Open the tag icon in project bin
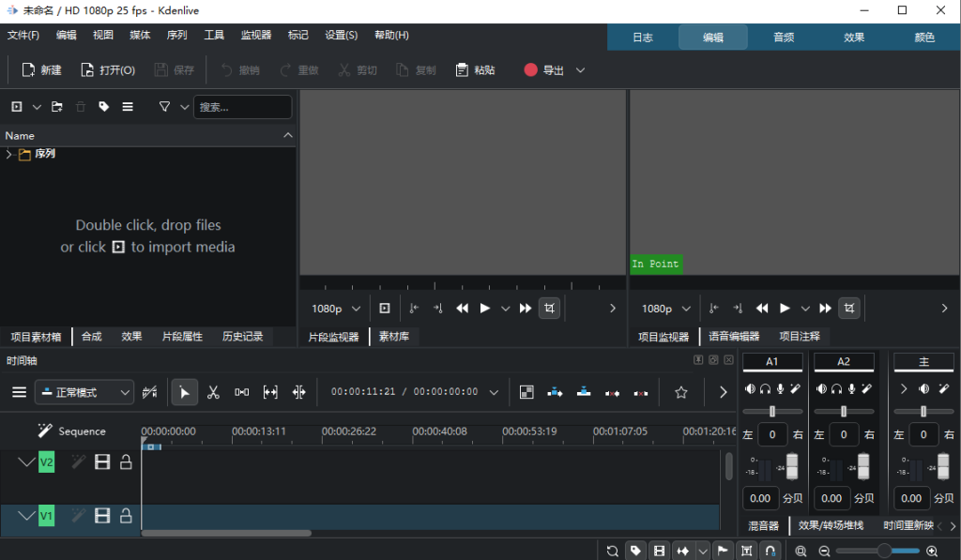Image resolution: width=961 pixels, height=560 pixels. point(103,107)
